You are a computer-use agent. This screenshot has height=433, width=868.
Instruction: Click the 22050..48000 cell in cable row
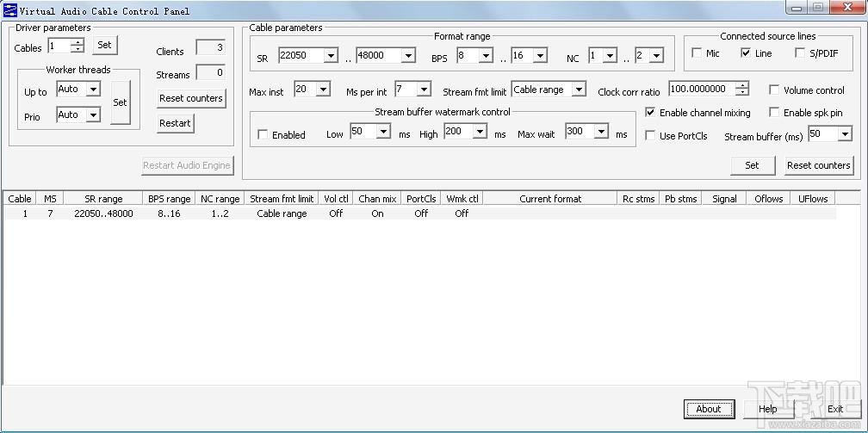point(103,213)
